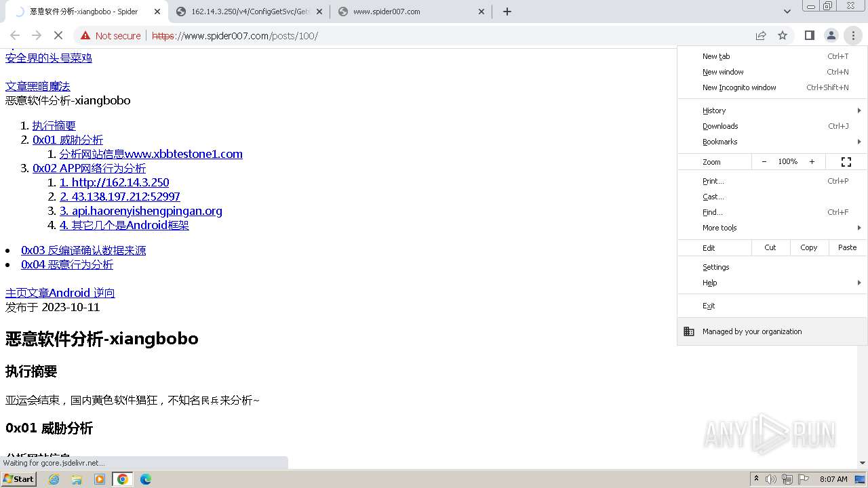The image size is (868, 488).
Task: Open Downloads from the menu
Action: pos(772,126)
